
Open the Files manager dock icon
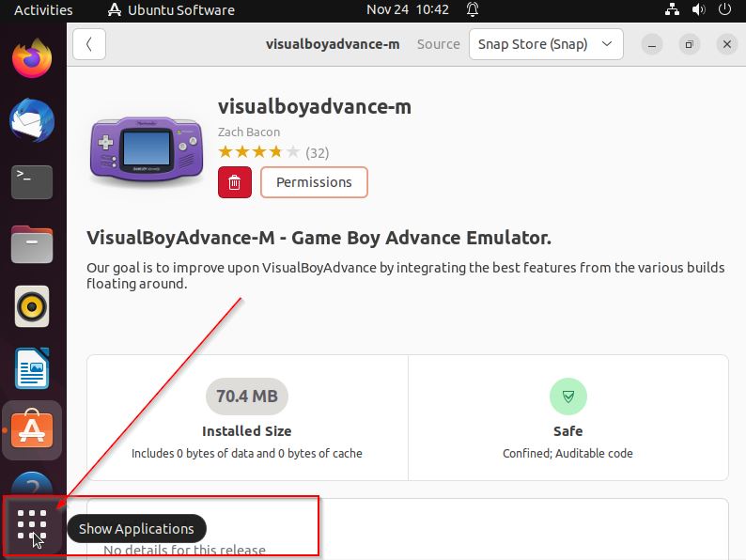pos(32,244)
